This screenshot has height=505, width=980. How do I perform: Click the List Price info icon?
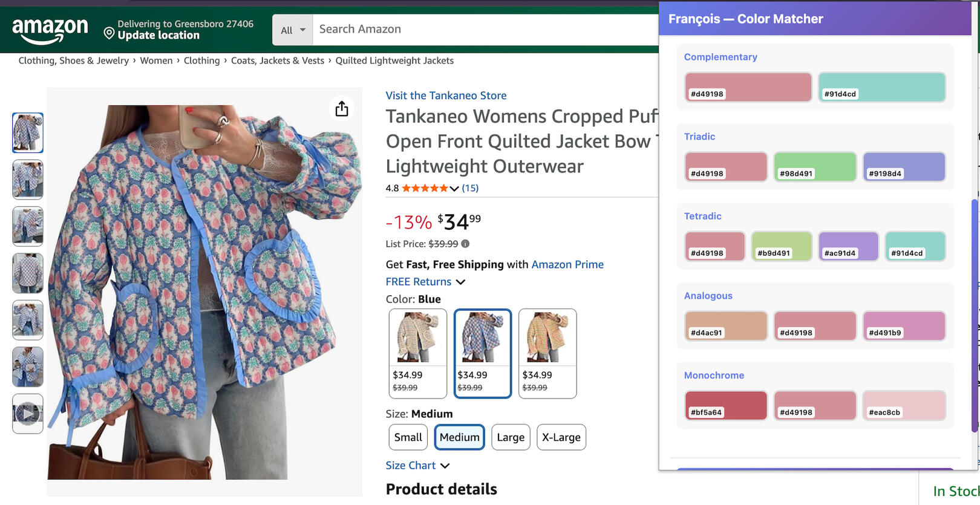[465, 244]
